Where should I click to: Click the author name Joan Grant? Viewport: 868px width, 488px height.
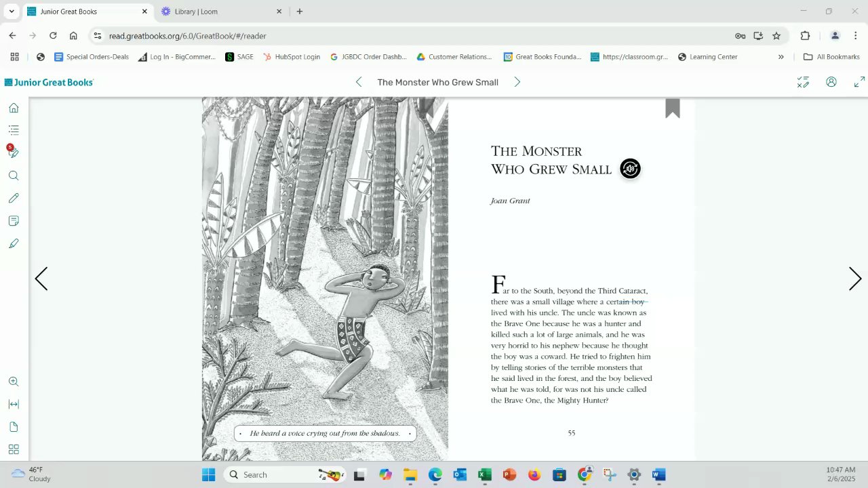pos(510,201)
